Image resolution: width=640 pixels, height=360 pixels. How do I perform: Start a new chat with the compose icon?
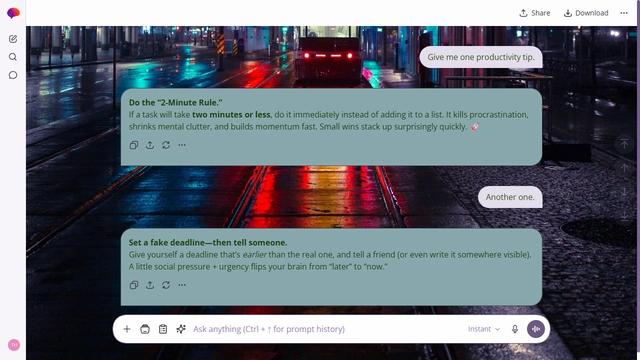pyautogui.click(x=13, y=39)
